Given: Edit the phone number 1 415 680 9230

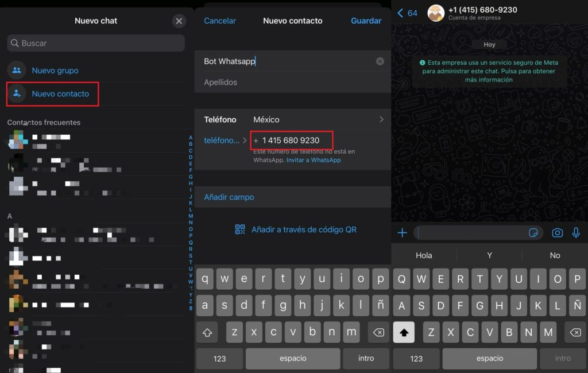Looking at the screenshot, I should pos(291,141).
